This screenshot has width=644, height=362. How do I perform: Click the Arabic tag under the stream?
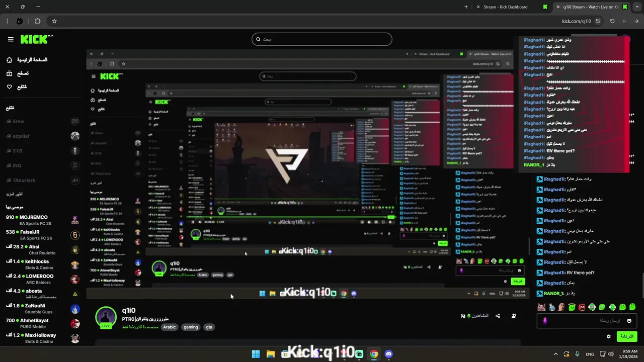point(170,327)
